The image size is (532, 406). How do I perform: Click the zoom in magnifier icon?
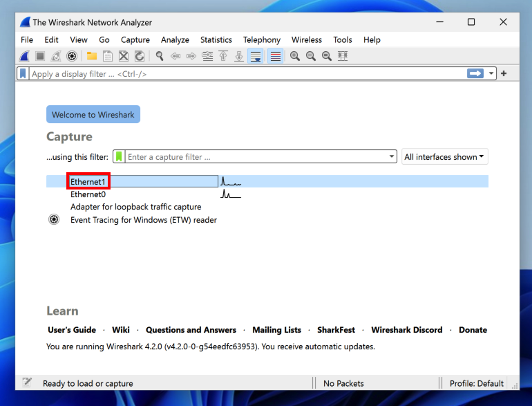pyautogui.click(x=295, y=56)
